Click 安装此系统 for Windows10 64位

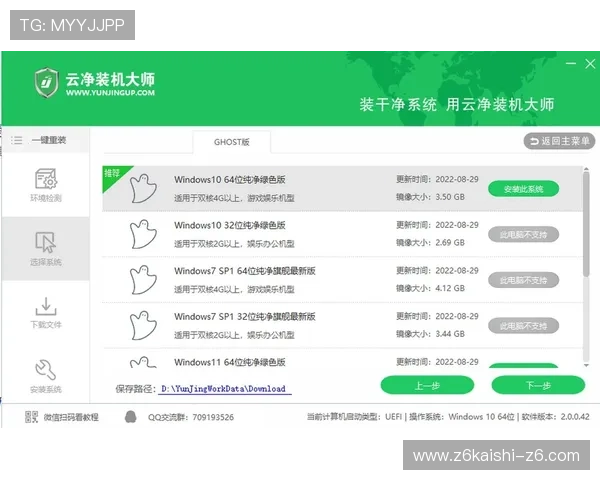[523, 189]
